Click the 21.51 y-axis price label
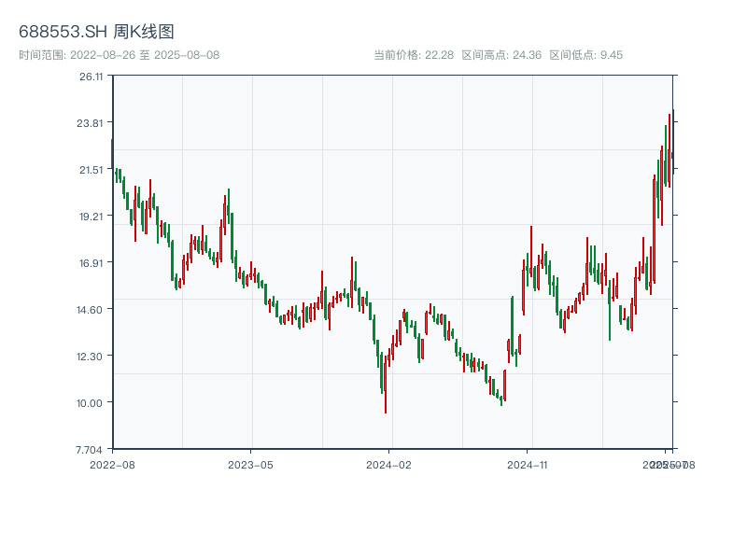The width and height of the screenshot is (747, 560). pyautogui.click(x=92, y=170)
